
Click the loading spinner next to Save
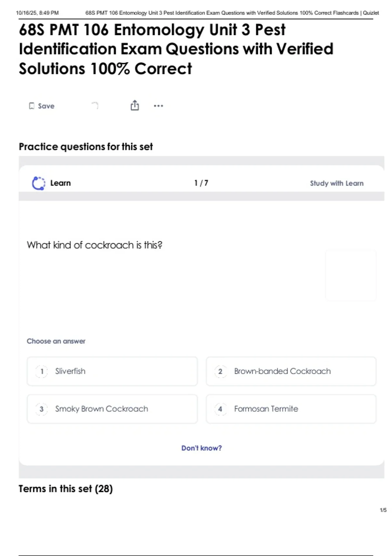click(95, 105)
